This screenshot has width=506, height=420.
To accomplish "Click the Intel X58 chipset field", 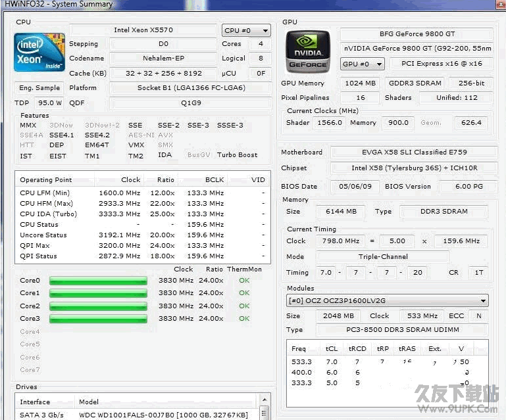I will (x=414, y=168).
